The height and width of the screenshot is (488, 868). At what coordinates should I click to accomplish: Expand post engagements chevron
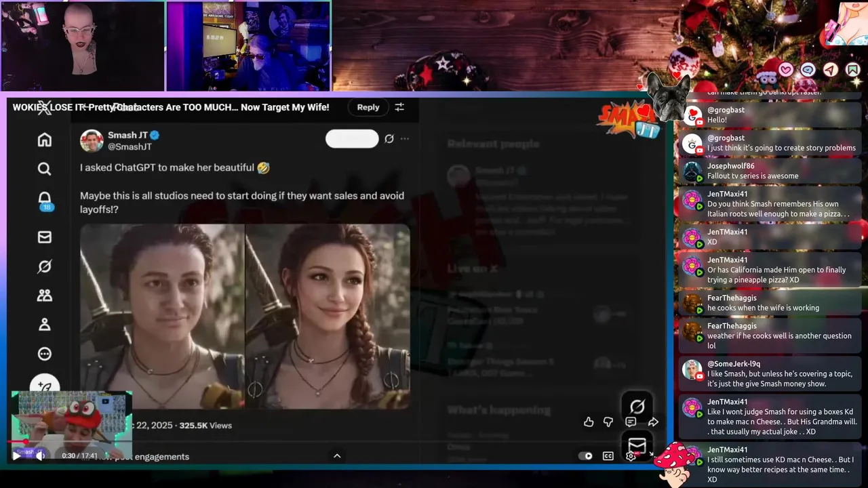[337, 456]
